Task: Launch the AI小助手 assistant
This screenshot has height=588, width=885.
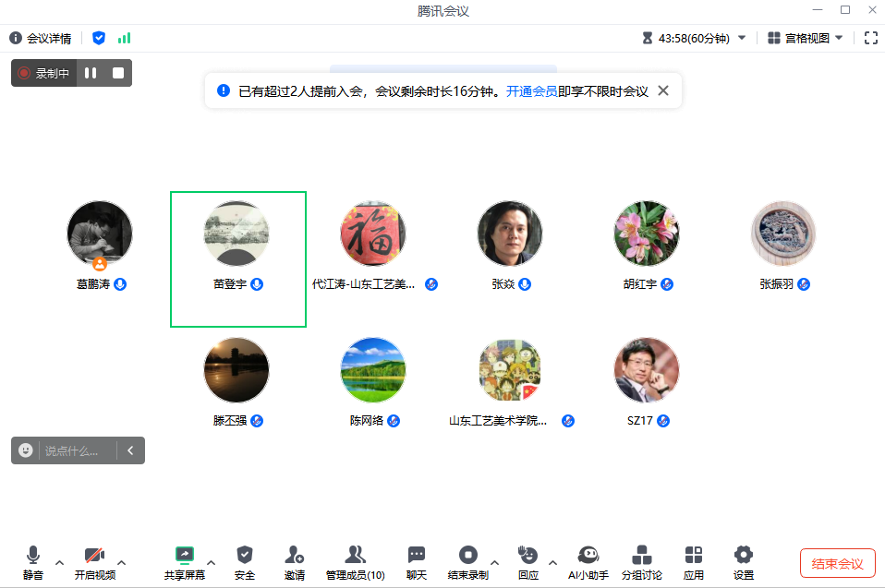Action: 588,563
